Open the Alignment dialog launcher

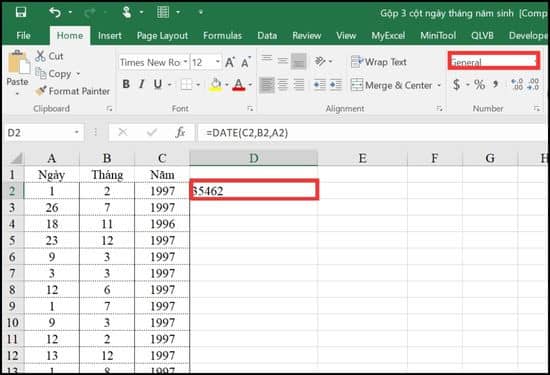tap(439, 109)
